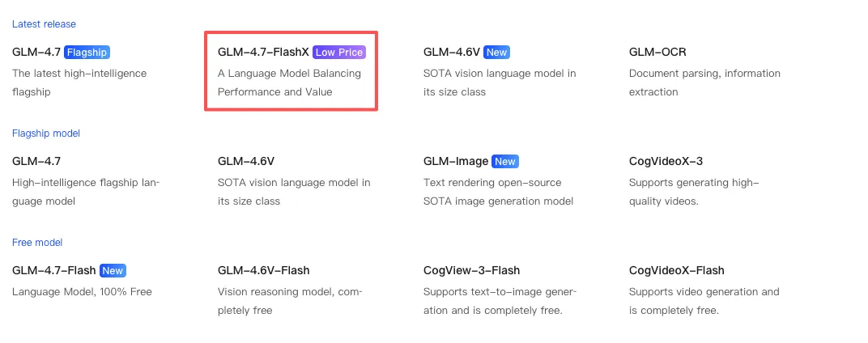Open the CogVideoX-3 video generation model
This screenshot has width=868, height=343.
[x=666, y=162]
